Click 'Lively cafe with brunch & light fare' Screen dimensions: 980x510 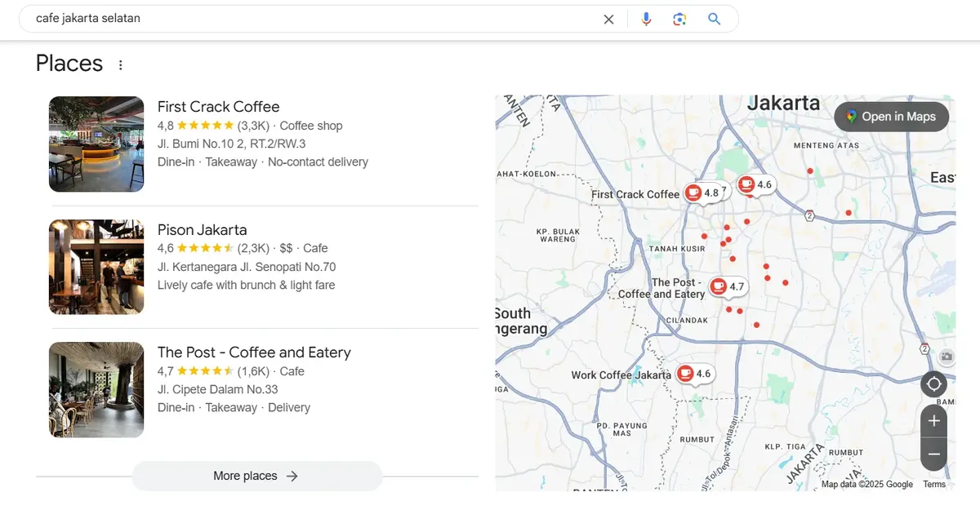(x=246, y=285)
